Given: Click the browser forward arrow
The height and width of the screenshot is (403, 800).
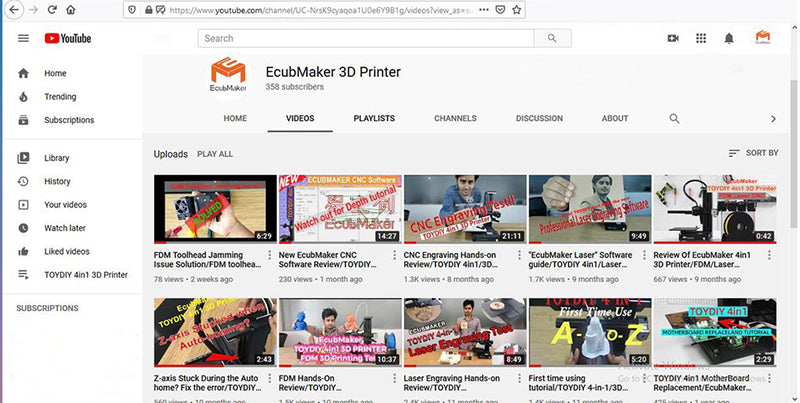Looking at the screenshot, I should (x=33, y=10).
